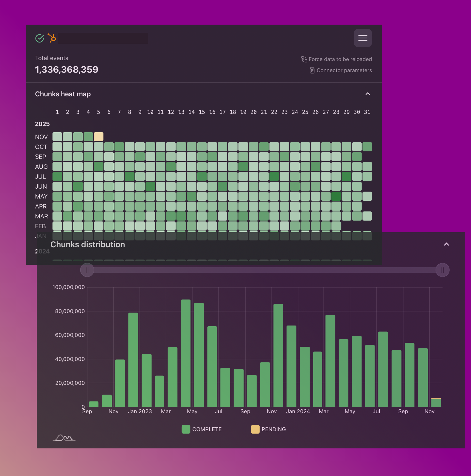Click the Connector parameters link
The image size is (471, 476).
tap(344, 70)
